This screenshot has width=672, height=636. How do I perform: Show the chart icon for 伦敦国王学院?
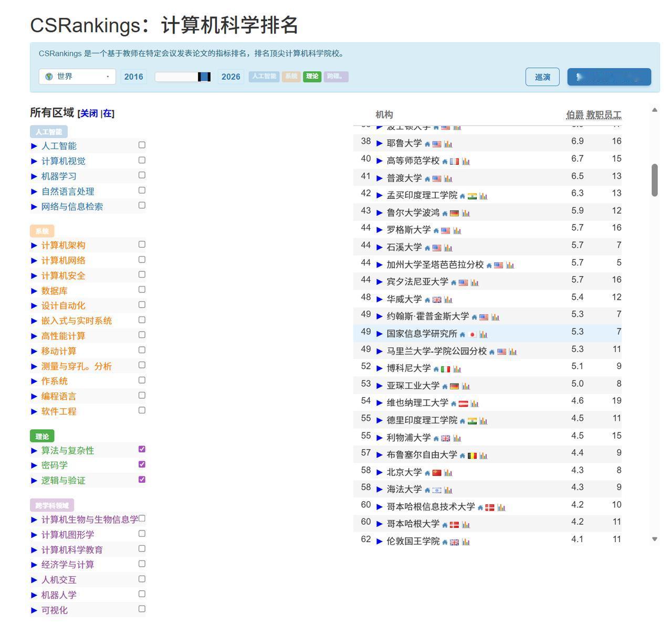tap(466, 542)
